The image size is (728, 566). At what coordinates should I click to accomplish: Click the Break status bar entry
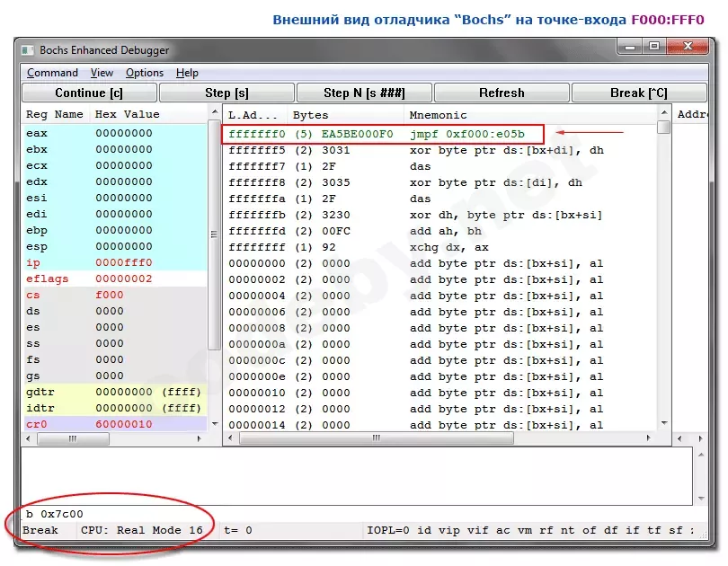point(40,530)
